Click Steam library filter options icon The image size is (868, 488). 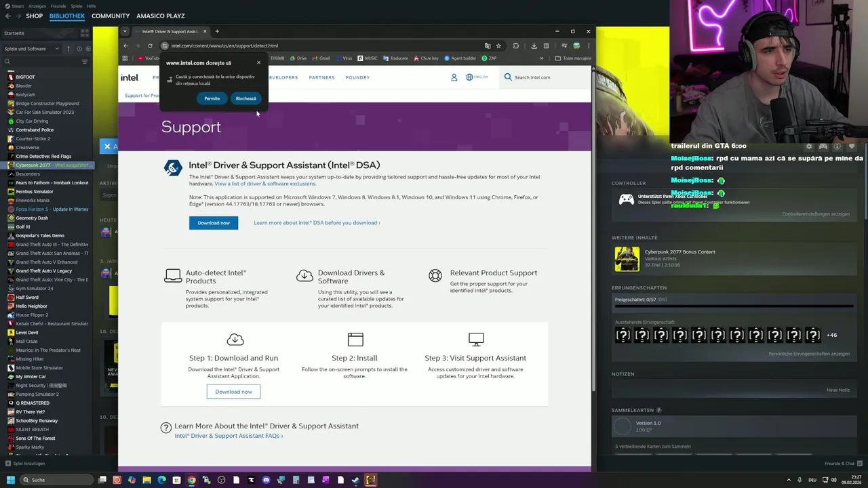(x=85, y=62)
